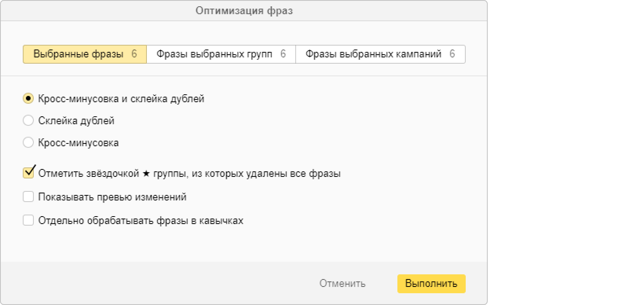Click count 6 in "Фразы выбранных групп" tab
The width and height of the screenshot is (644, 305).
[283, 54]
